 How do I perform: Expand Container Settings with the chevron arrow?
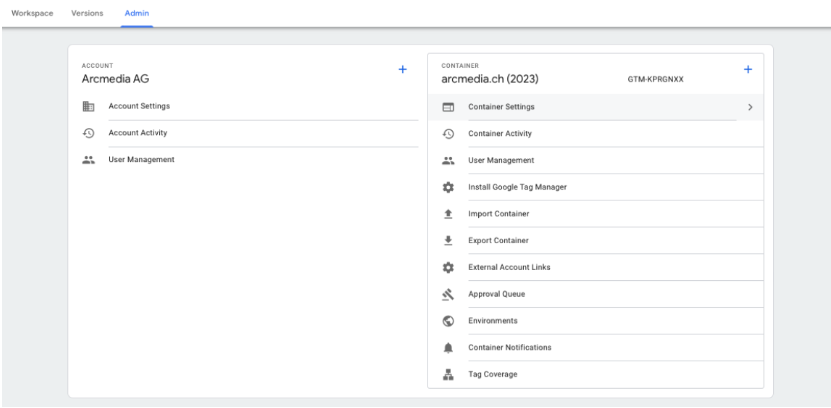point(750,107)
